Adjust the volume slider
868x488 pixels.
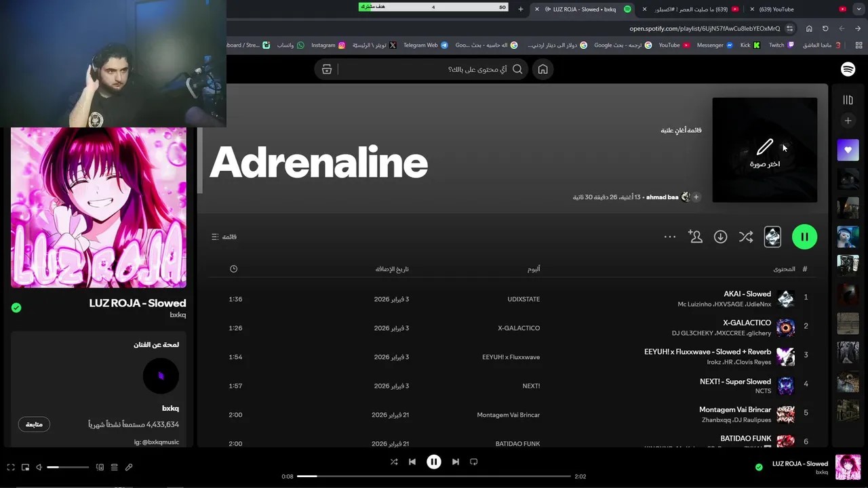(68, 467)
